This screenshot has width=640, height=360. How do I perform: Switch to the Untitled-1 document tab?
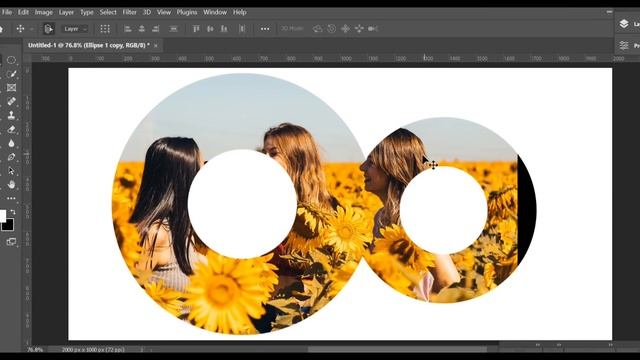tap(89, 45)
